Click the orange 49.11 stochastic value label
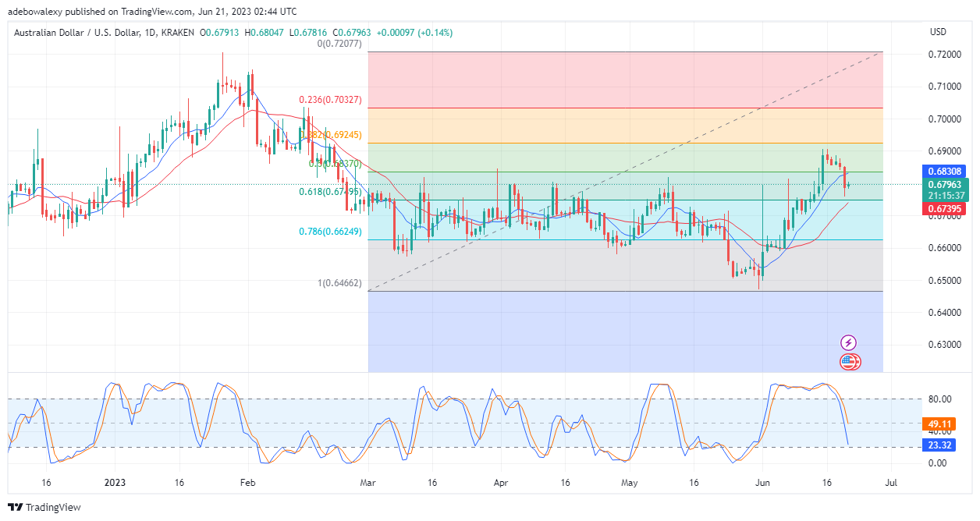The height and width of the screenshot is (521, 980). click(939, 424)
